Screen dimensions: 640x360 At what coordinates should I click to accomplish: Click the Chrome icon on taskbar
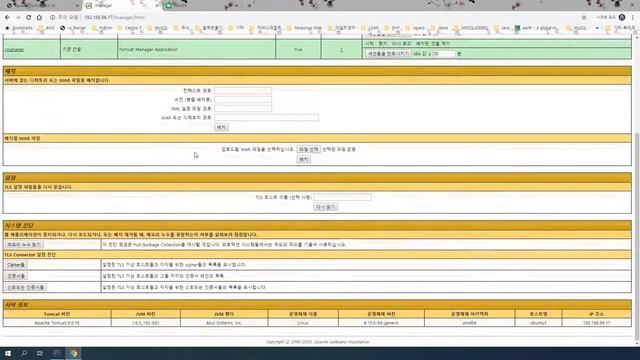click(x=73, y=353)
